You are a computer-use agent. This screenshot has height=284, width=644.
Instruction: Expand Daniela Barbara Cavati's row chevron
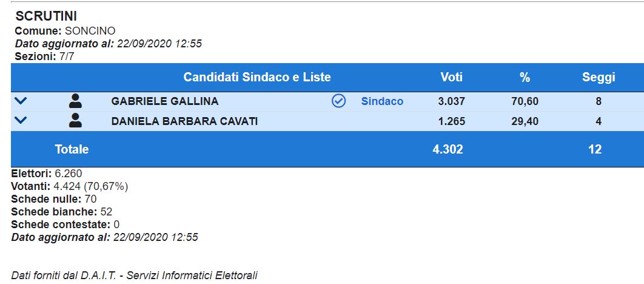pos(20,121)
